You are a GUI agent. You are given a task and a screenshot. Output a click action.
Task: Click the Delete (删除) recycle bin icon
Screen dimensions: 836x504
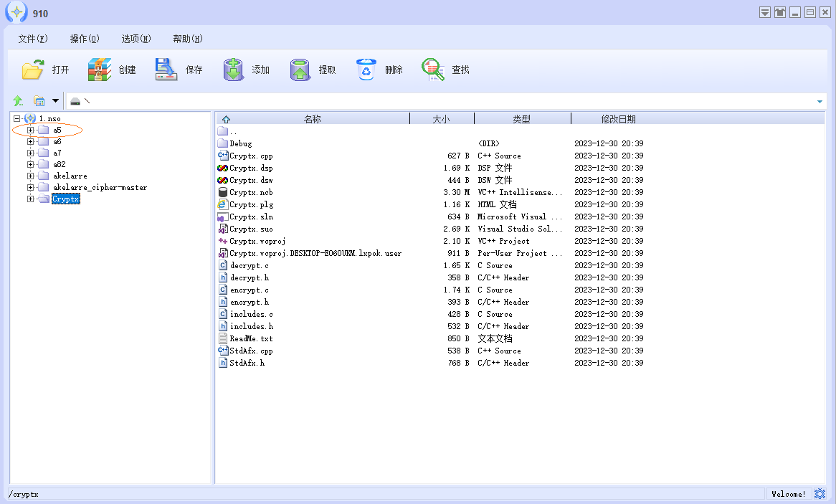(x=366, y=70)
